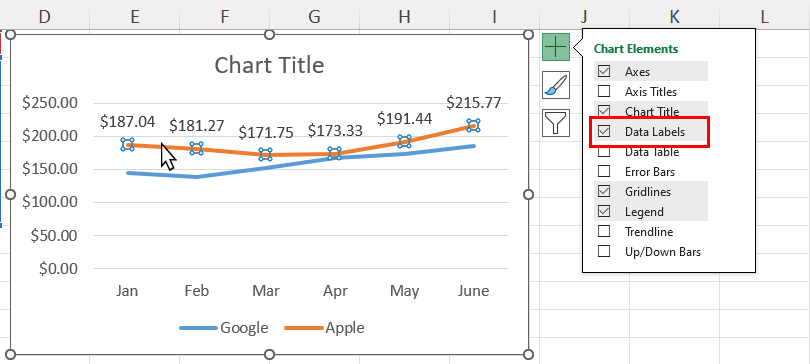Enable the Error Bars checkbox

point(604,171)
